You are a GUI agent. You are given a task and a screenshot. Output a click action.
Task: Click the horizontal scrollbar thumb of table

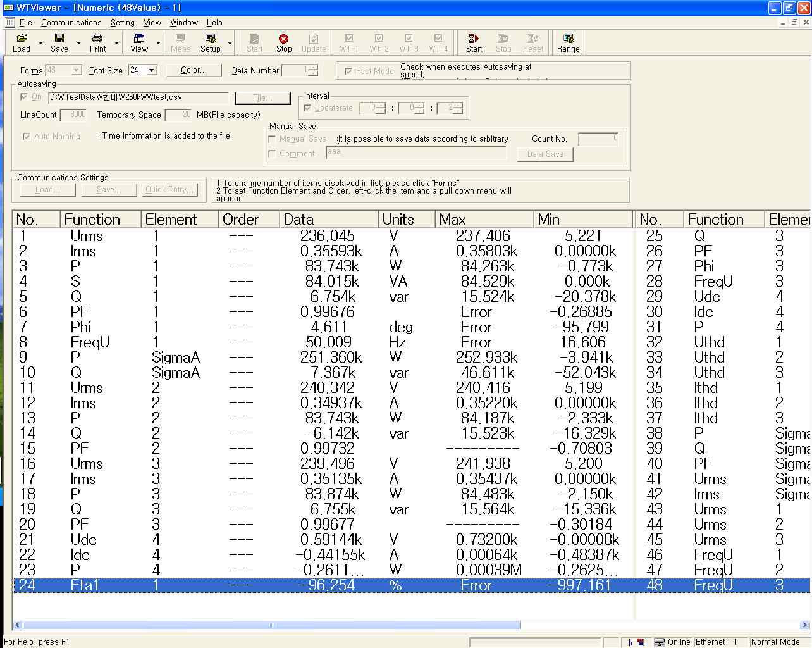click(x=273, y=625)
